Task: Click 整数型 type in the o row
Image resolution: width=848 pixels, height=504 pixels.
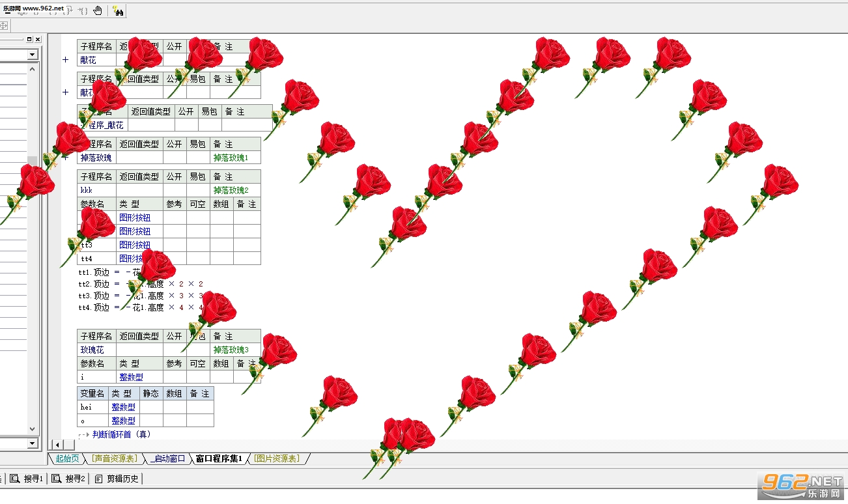Action: pyautogui.click(x=123, y=421)
